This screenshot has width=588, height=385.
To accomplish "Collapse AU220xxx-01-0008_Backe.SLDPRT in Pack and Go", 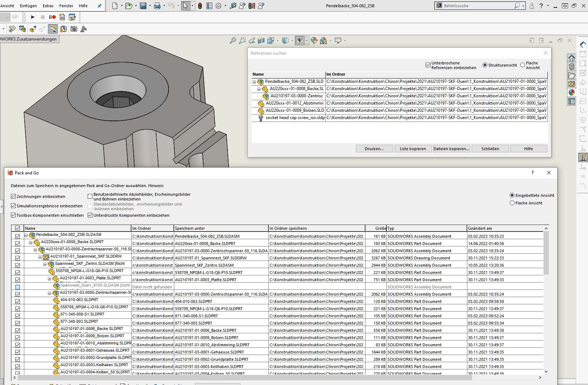I will point(31,242).
